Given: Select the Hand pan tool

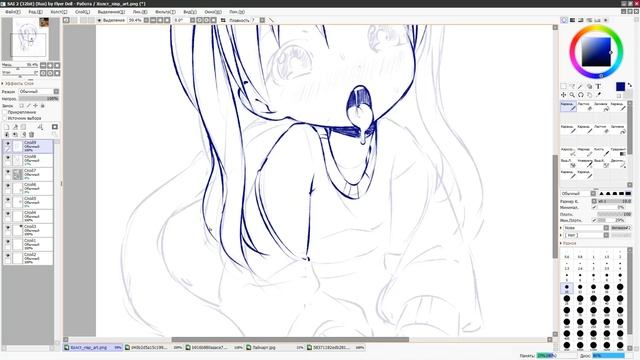Looking at the screenshot, I should point(589,95).
